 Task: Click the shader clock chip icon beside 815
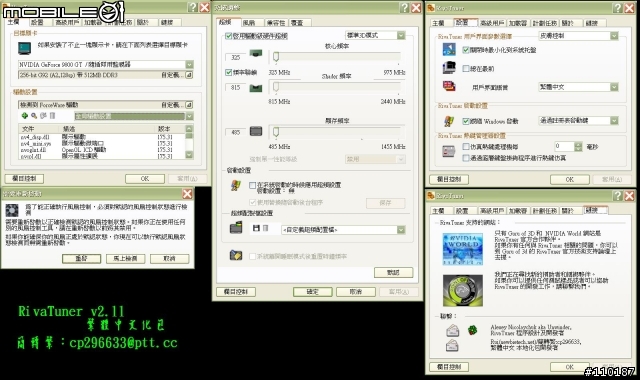click(256, 88)
